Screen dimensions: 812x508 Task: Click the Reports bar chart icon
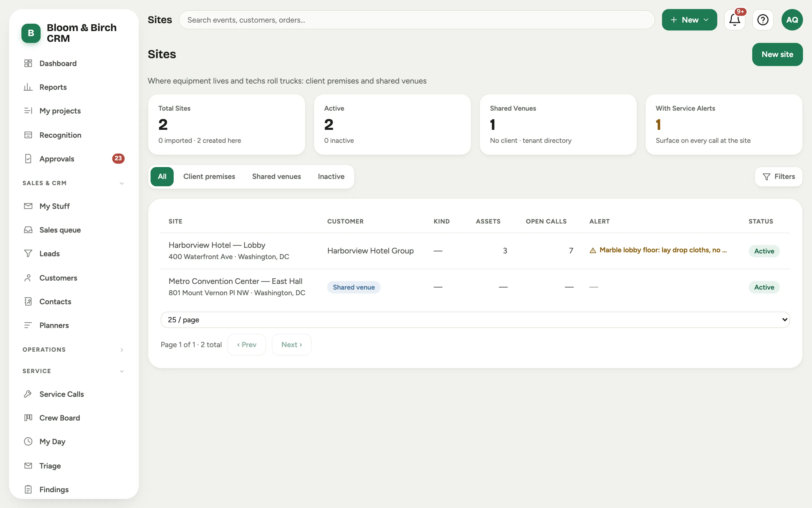28,87
